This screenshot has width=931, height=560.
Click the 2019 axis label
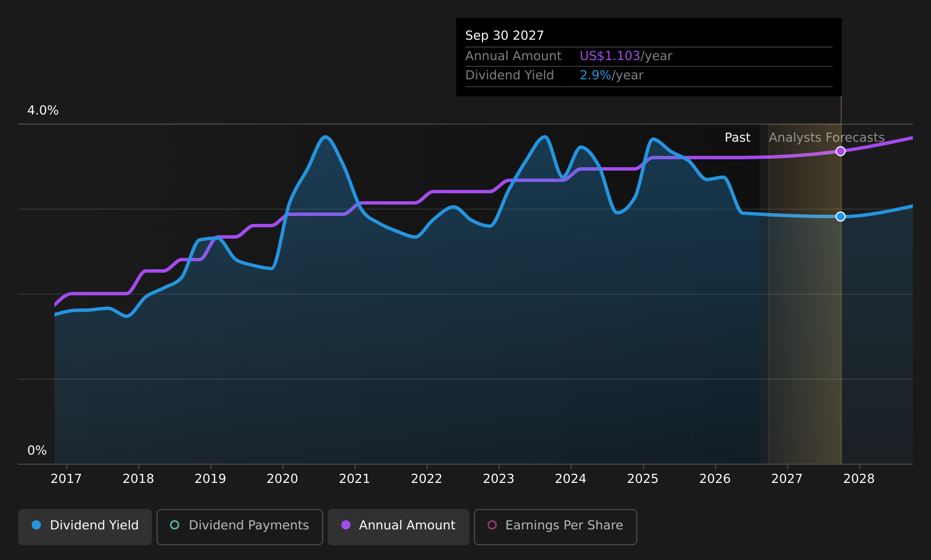tap(210, 479)
